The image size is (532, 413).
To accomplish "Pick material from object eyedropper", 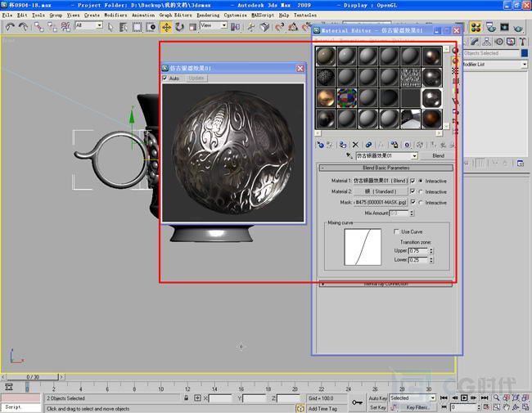I will pos(349,155).
